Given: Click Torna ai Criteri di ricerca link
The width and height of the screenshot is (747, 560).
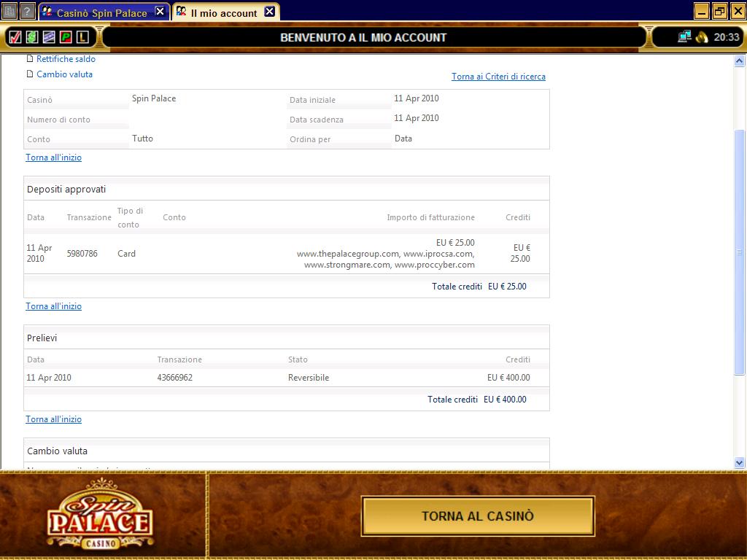Looking at the screenshot, I should tap(498, 76).
